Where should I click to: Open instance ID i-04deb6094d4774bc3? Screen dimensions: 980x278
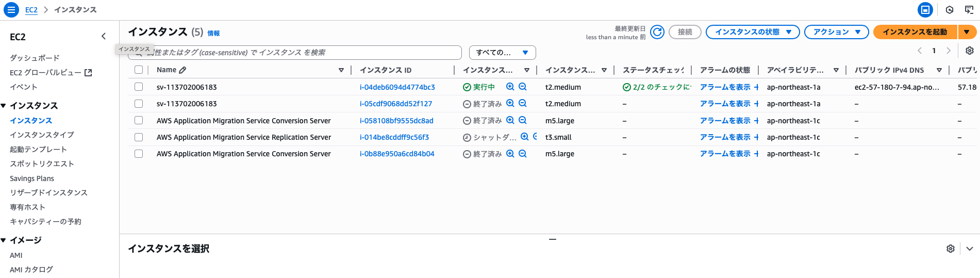tap(397, 87)
